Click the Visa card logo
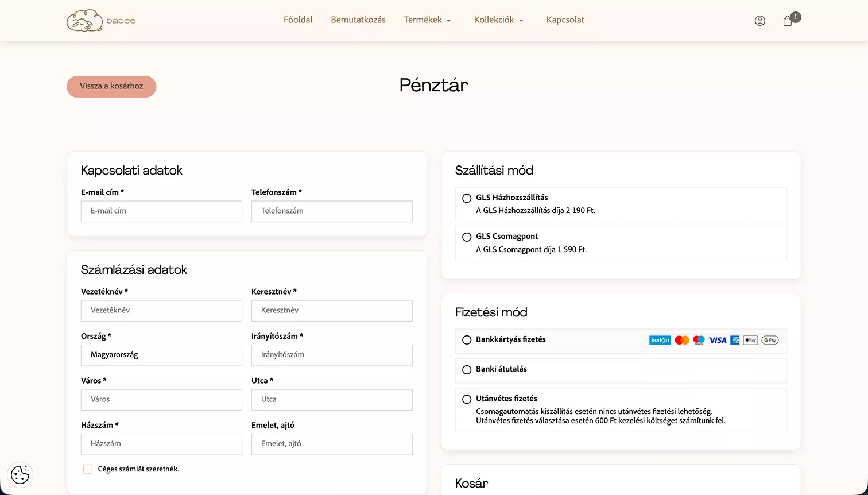 point(718,340)
